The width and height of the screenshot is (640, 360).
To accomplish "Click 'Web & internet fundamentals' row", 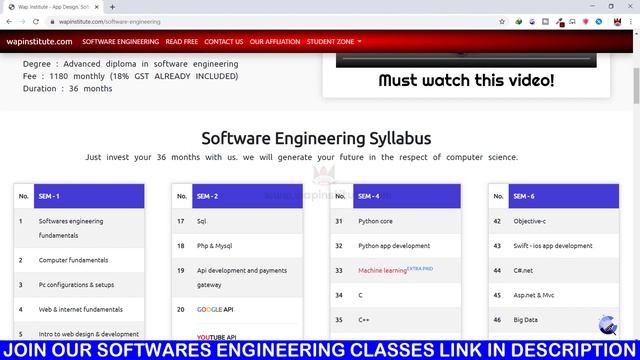I will click(x=79, y=309).
